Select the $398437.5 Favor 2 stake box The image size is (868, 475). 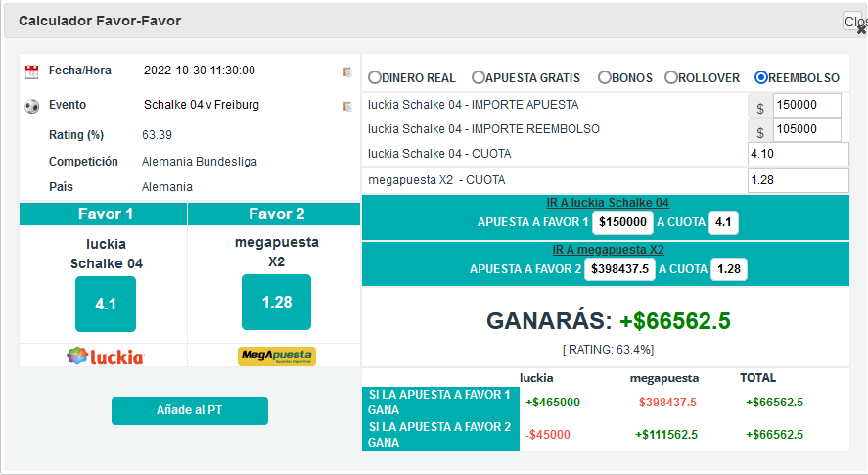click(619, 269)
